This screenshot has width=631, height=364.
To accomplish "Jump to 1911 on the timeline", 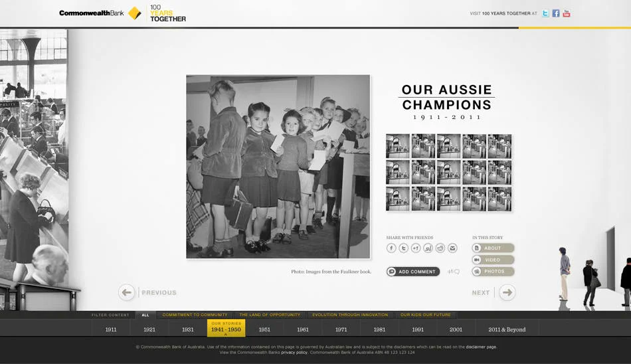I will click(x=111, y=329).
